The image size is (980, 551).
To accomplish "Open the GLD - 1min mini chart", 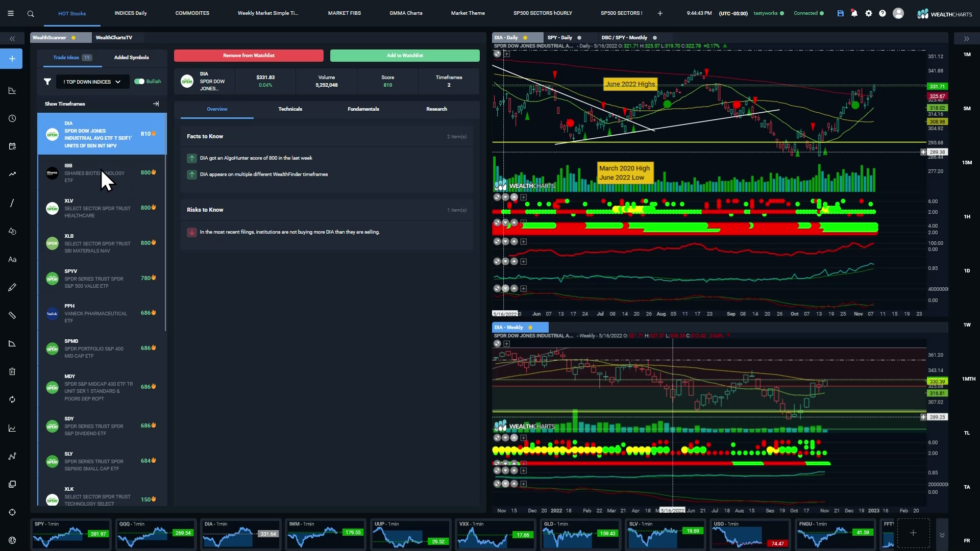I will (580, 534).
